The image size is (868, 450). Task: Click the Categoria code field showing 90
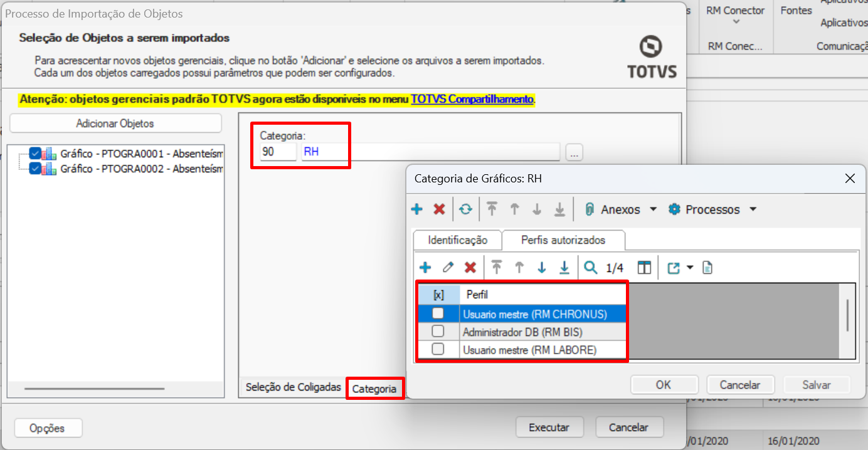pos(278,152)
